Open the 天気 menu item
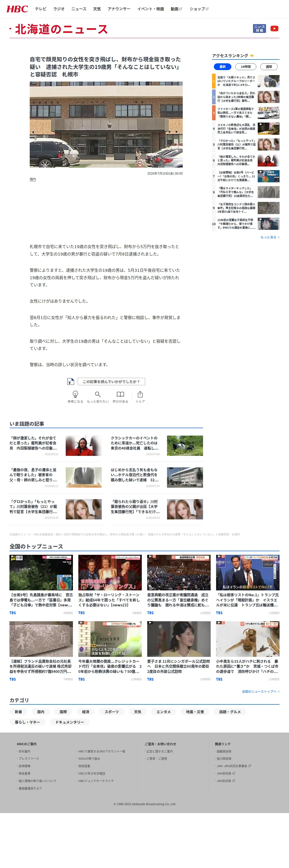Viewport: 289px width, 868px height. 97,9
